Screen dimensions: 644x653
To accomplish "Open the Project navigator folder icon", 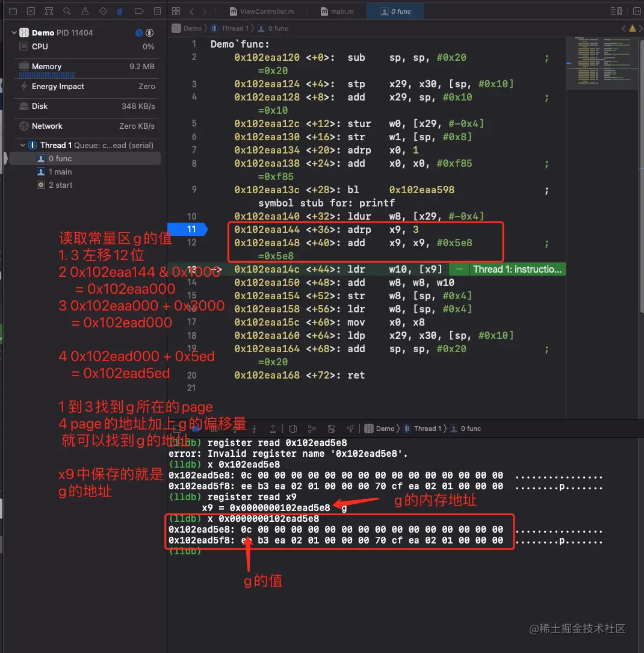I will [13, 11].
